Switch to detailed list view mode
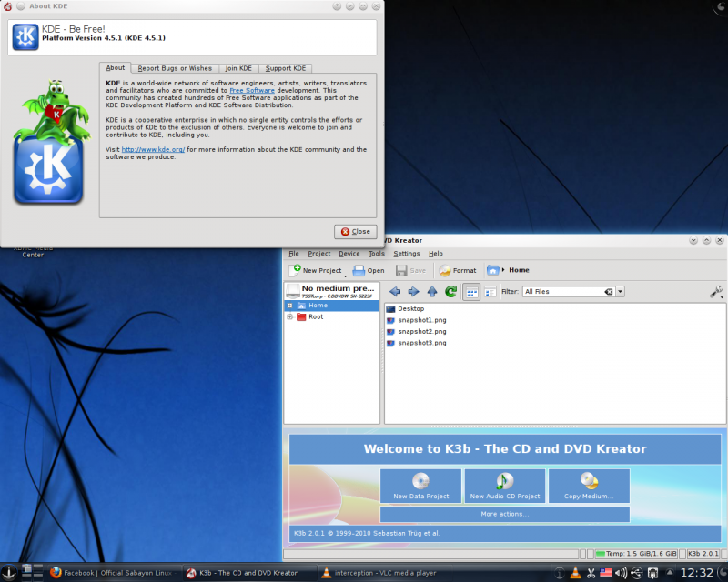The height and width of the screenshot is (582, 728). click(x=490, y=292)
